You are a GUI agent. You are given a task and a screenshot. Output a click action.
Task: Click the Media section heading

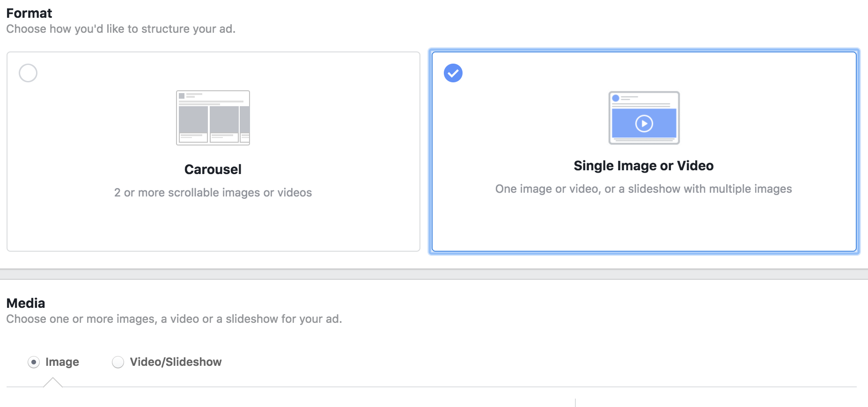(26, 303)
